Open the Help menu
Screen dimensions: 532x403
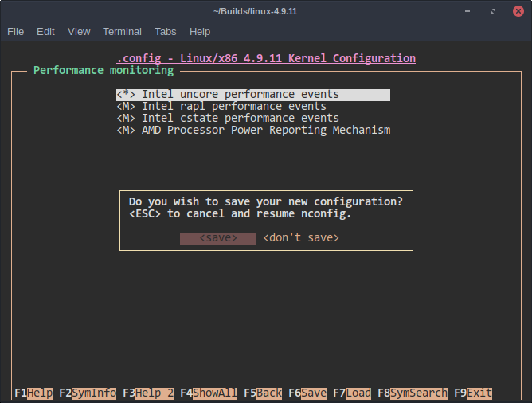click(200, 32)
